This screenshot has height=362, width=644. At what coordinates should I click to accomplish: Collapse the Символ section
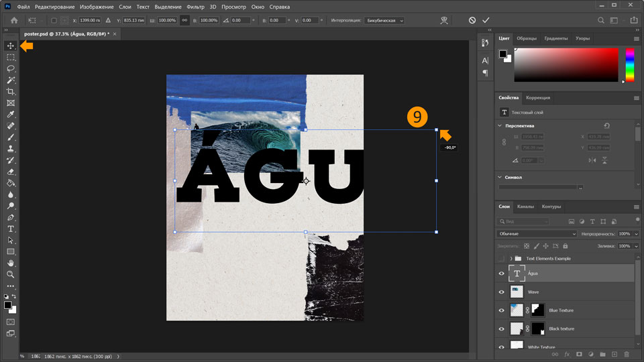[x=500, y=177]
